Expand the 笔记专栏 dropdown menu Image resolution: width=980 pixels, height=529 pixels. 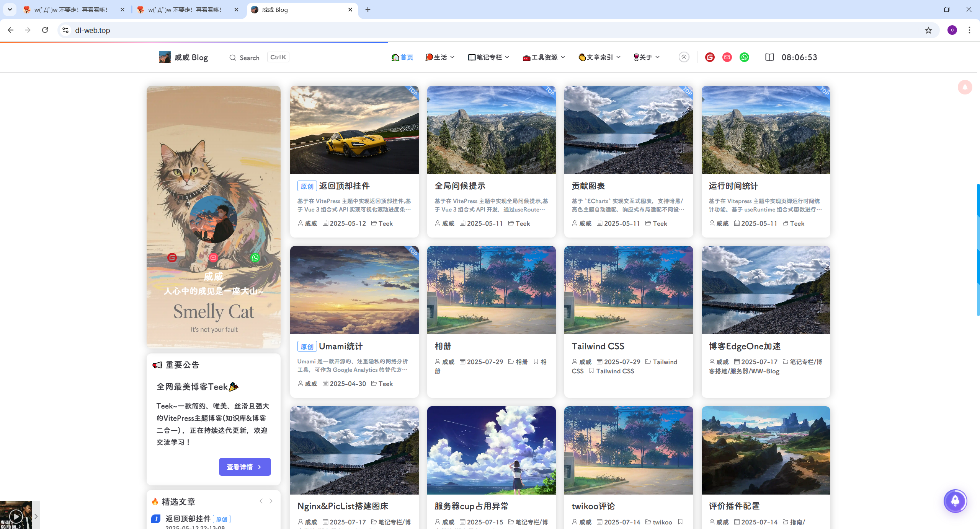[x=488, y=57]
